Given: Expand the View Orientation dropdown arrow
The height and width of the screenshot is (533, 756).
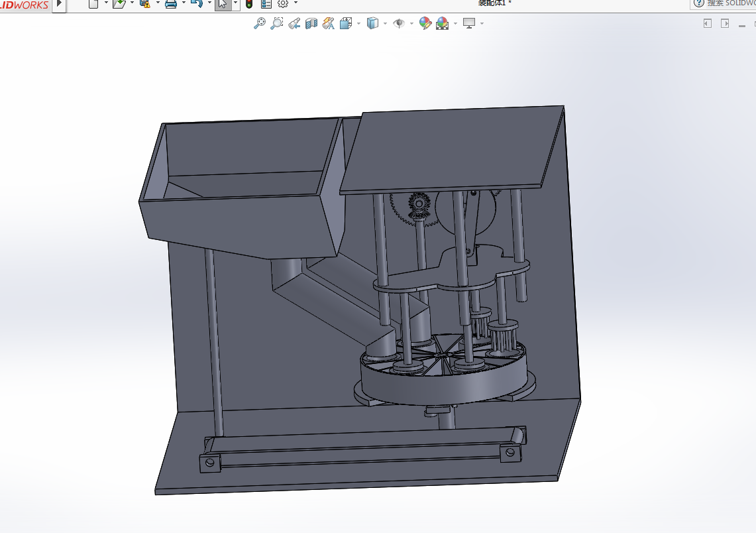Looking at the screenshot, I should coord(358,23).
